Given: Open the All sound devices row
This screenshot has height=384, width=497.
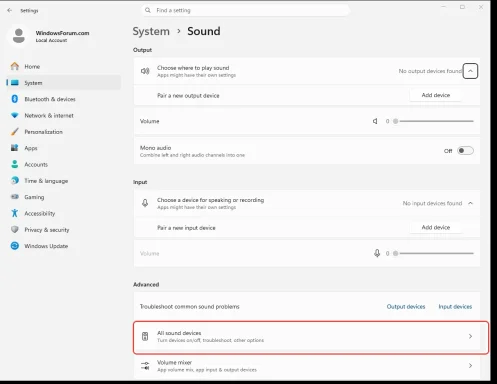Looking at the screenshot, I should point(307,336).
